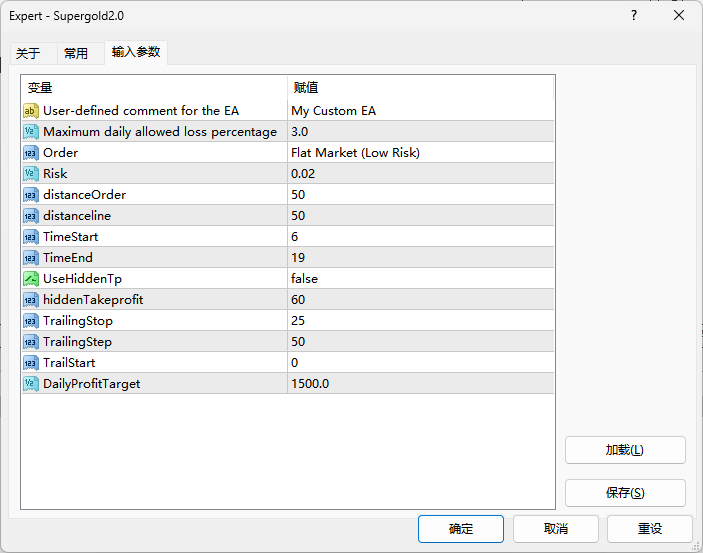Click the boolean icon beside UseHiddenTp
Image resolution: width=703 pixels, height=553 pixels.
pyautogui.click(x=31, y=279)
